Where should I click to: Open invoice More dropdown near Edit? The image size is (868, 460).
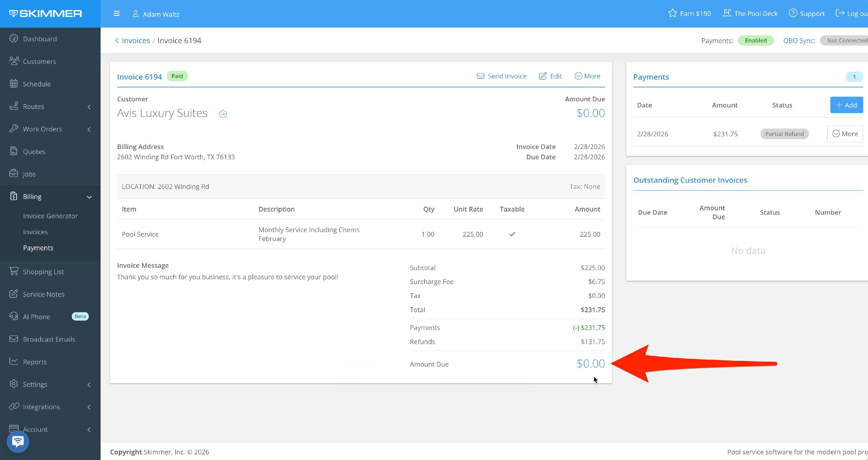pos(587,76)
